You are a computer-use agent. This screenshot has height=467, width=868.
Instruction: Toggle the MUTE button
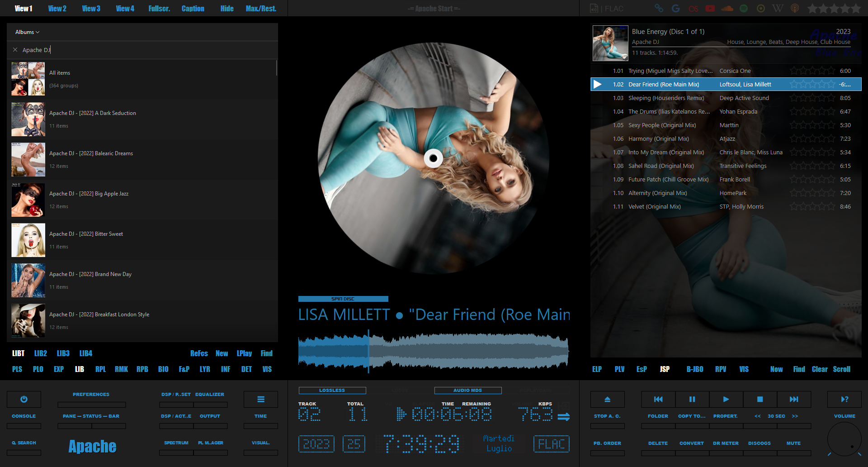pos(793,443)
